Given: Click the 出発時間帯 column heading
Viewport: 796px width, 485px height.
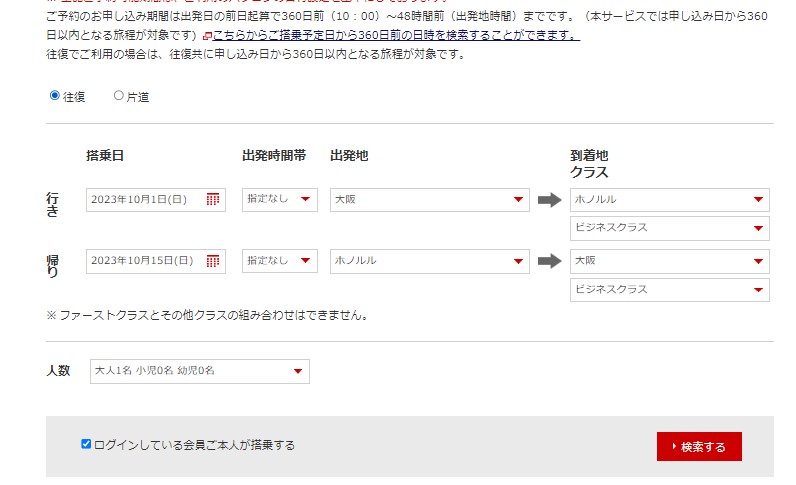Looking at the screenshot, I should pyautogui.click(x=274, y=155).
